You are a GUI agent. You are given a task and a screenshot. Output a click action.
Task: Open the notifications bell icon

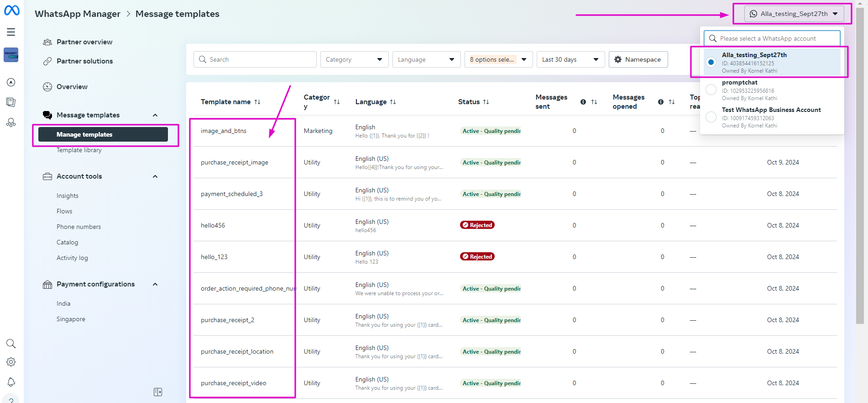click(x=11, y=382)
